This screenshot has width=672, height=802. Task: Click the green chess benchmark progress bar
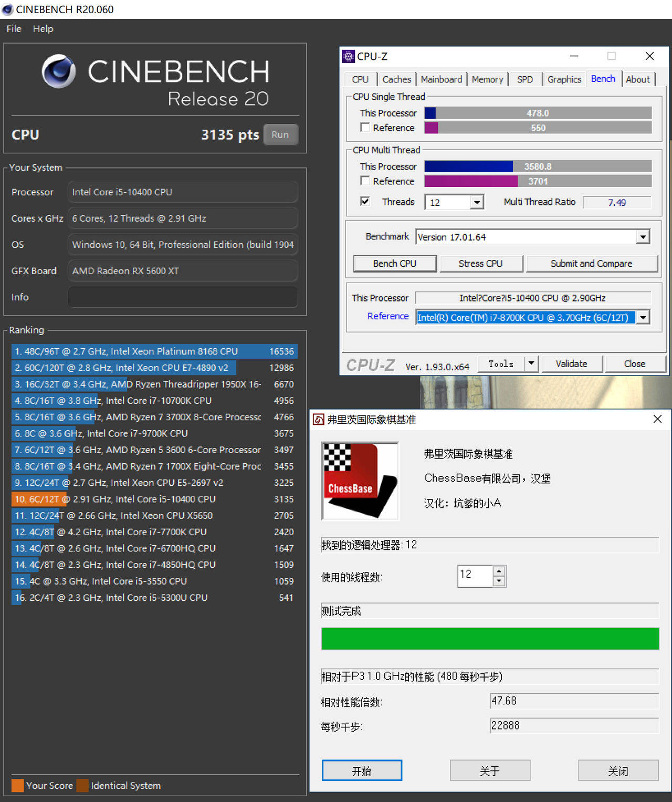490,639
